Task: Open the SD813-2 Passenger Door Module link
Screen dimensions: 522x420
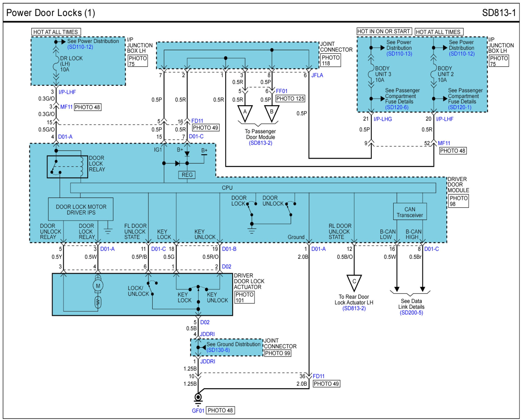Action: click(x=261, y=143)
